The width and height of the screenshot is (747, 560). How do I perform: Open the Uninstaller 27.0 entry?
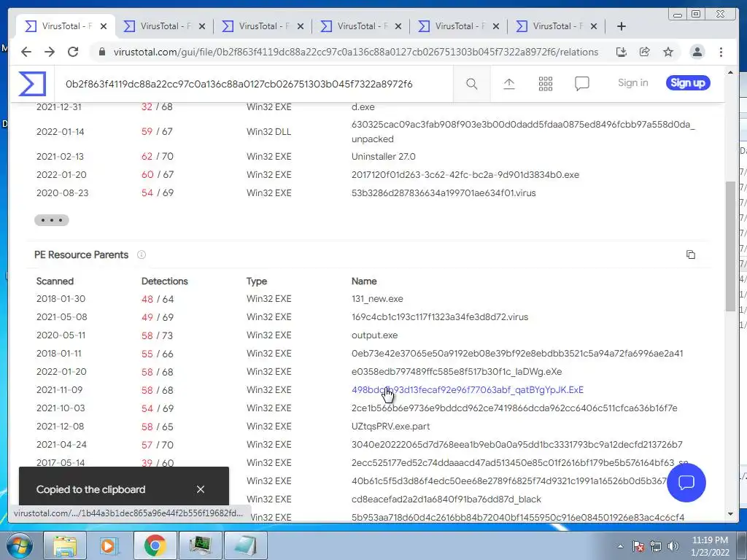pos(384,156)
